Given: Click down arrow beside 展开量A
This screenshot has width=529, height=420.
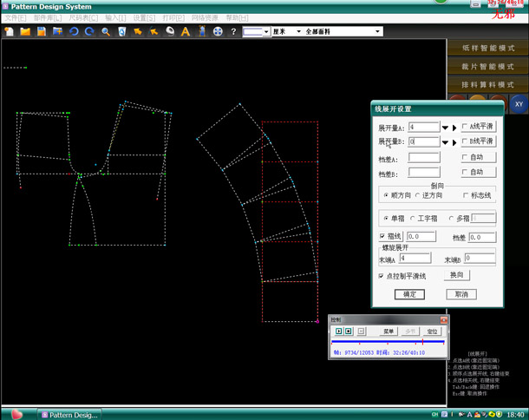Looking at the screenshot, I should [x=445, y=128].
